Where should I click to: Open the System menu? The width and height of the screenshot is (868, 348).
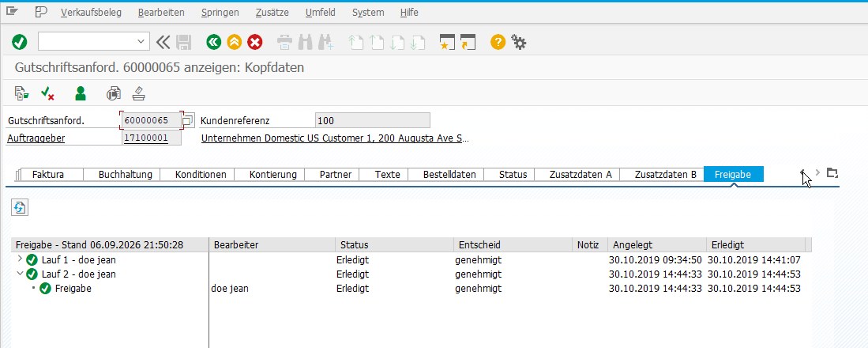[x=368, y=12]
